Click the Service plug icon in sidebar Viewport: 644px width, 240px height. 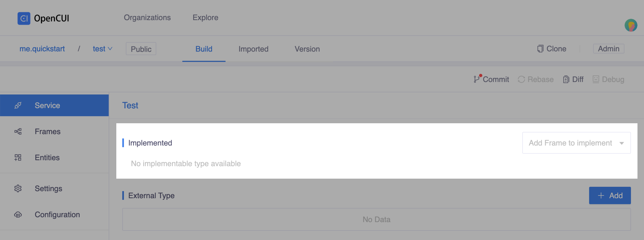tap(18, 105)
